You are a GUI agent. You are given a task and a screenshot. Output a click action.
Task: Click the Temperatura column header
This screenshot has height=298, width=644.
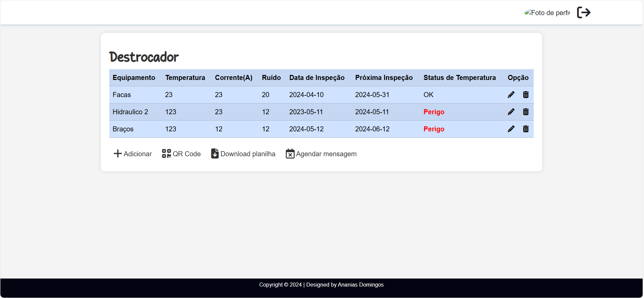tap(185, 78)
